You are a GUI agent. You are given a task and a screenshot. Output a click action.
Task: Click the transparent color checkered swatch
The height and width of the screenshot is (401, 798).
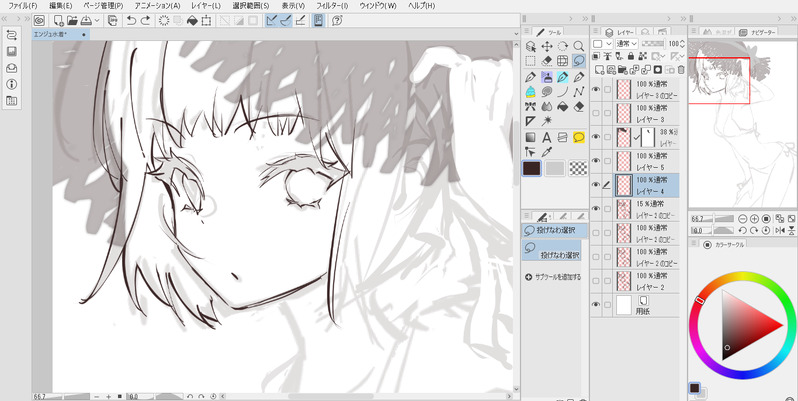click(578, 168)
